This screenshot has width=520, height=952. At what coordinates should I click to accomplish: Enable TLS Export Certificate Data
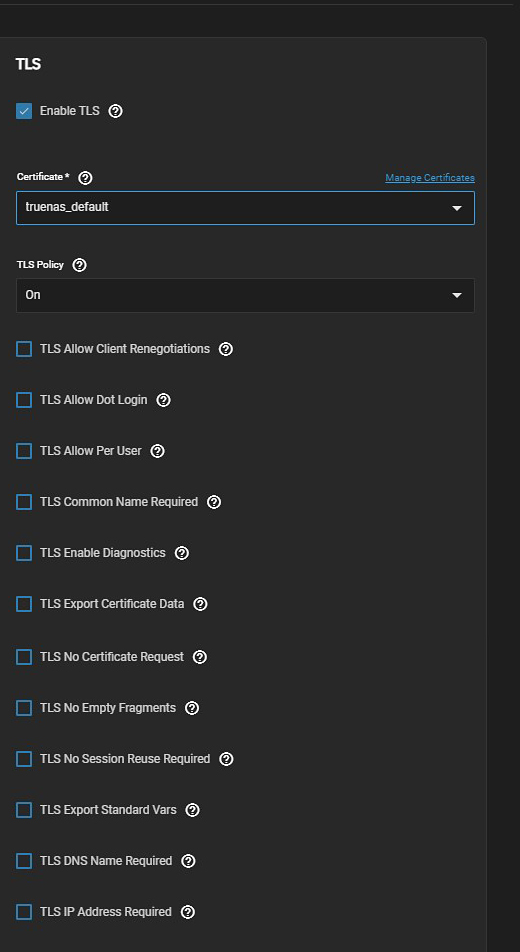[24, 604]
